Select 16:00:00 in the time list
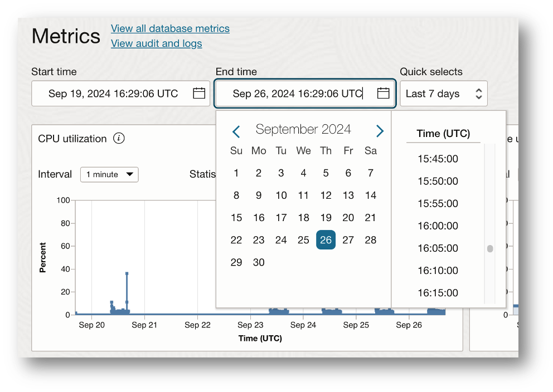 click(x=438, y=226)
